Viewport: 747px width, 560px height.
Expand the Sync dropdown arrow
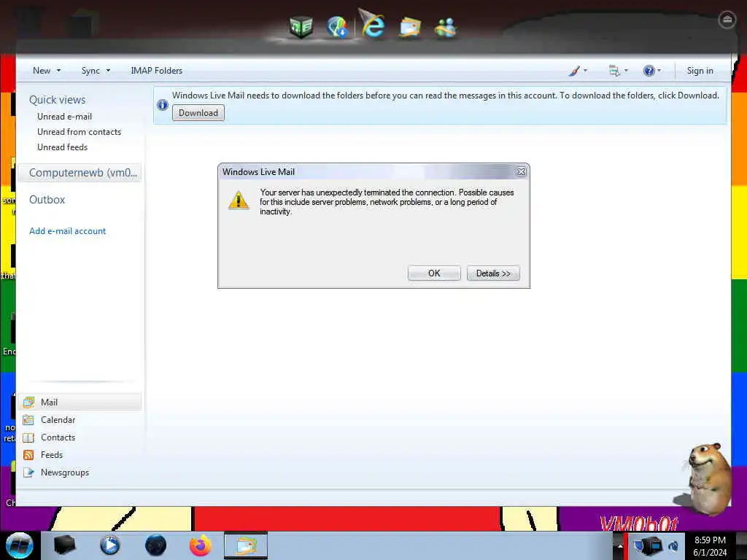click(108, 71)
